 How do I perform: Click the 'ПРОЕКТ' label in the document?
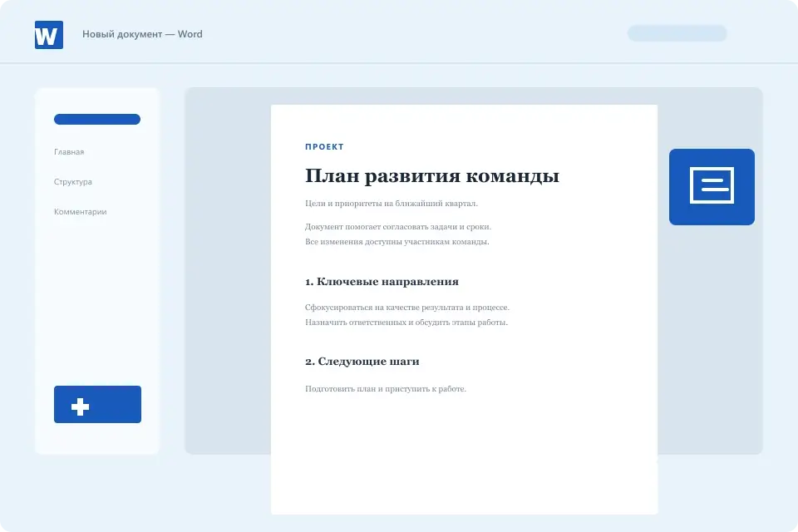(325, 146)
